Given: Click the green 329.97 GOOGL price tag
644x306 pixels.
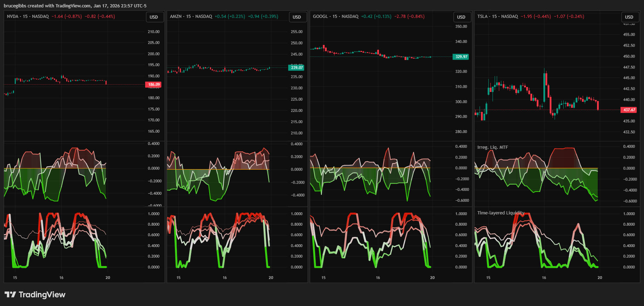Looking at the screenshot, I should tap(461, 57).
